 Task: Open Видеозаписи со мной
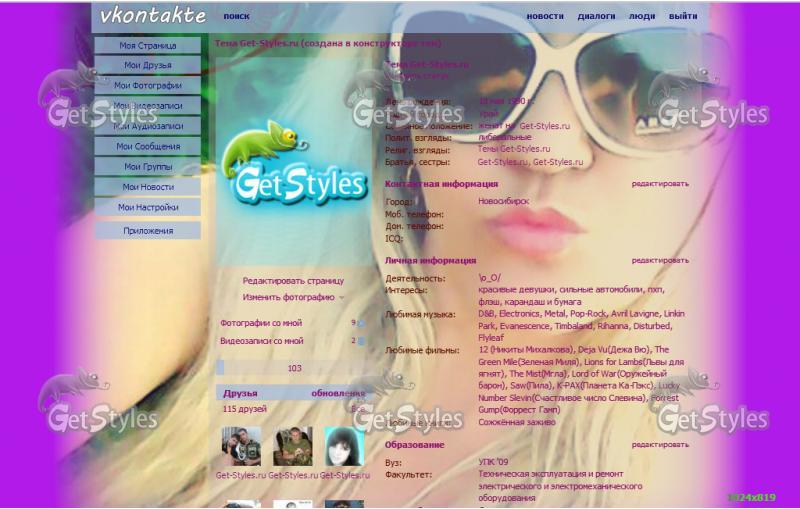[262, 341]
